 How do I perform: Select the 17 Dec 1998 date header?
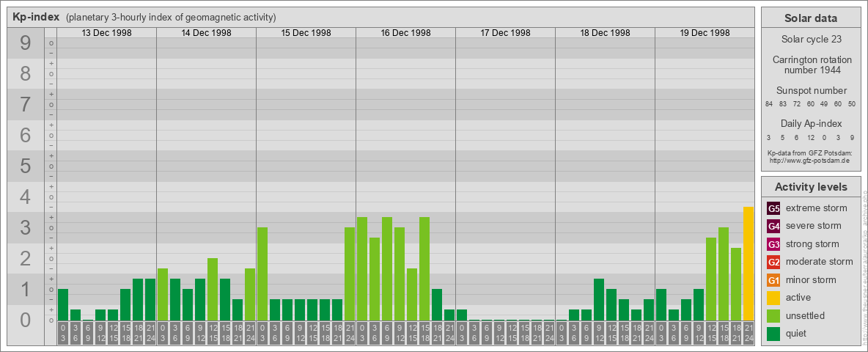[505, 33]
